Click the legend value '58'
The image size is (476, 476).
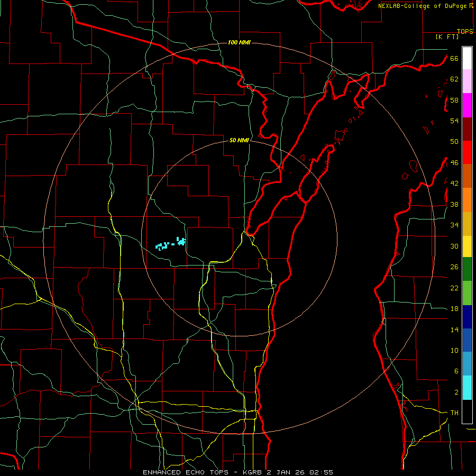454,100
